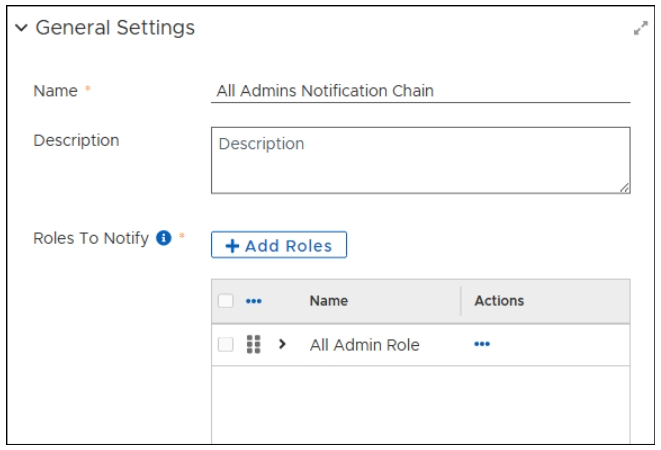Click the empty area below the roles table row
661x450 pixels.
420,405
